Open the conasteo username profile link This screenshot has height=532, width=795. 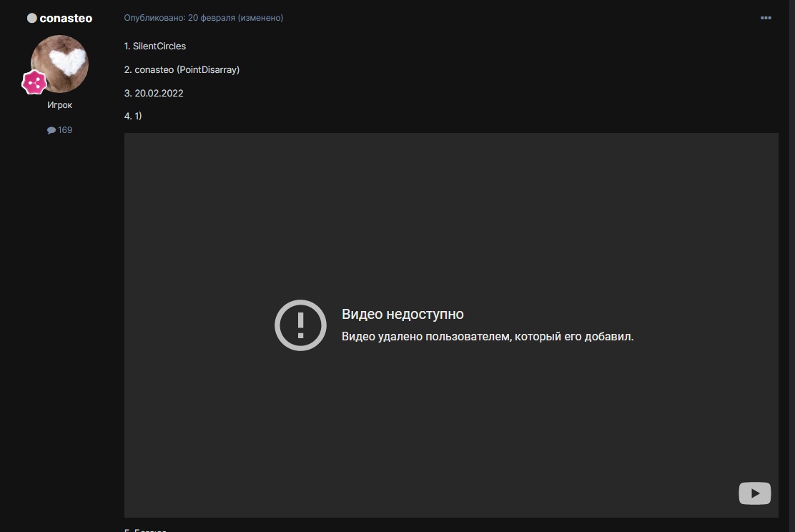click(x=66, y=19)
